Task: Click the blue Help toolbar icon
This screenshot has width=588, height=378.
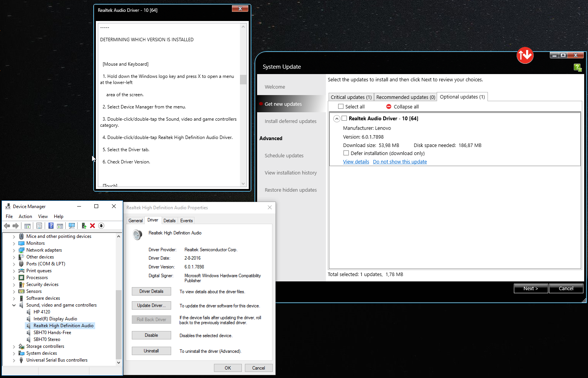Action: pyautogui.click(x=51, y=226)
